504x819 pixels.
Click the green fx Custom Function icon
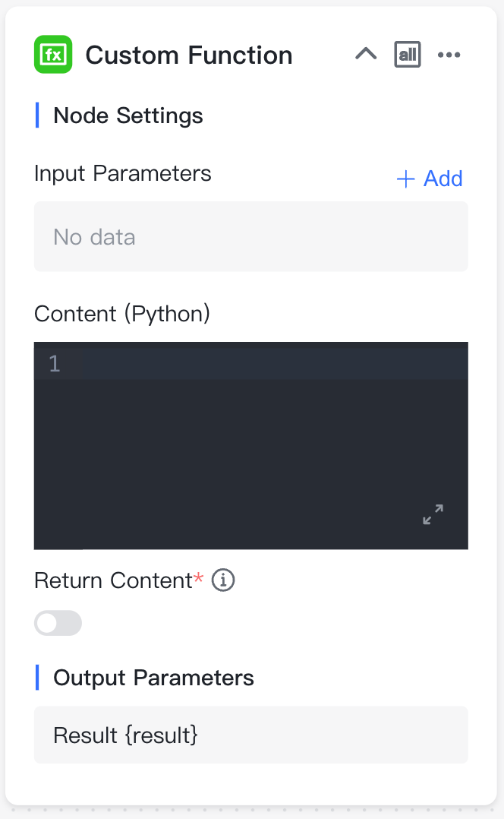point(53,55)
